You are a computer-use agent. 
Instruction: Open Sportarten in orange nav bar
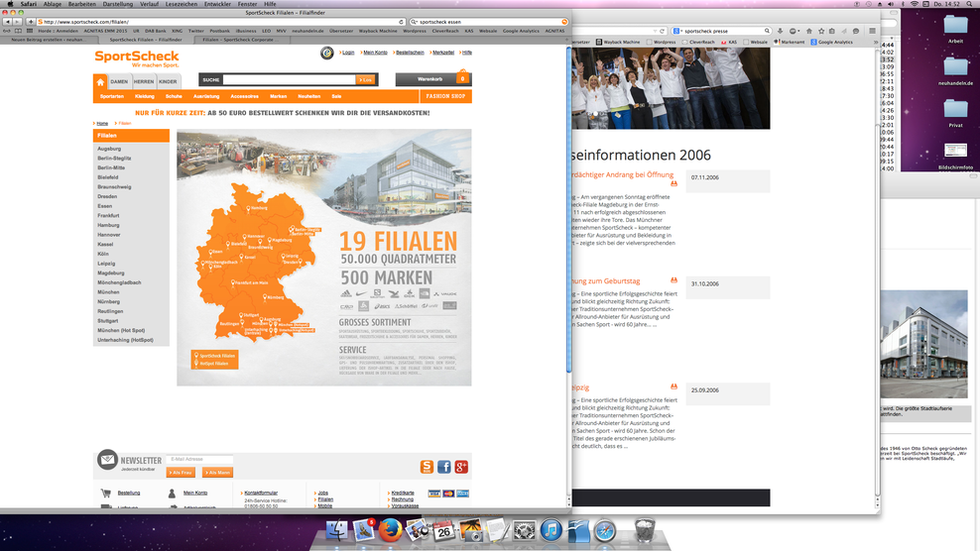coord(112,96)
